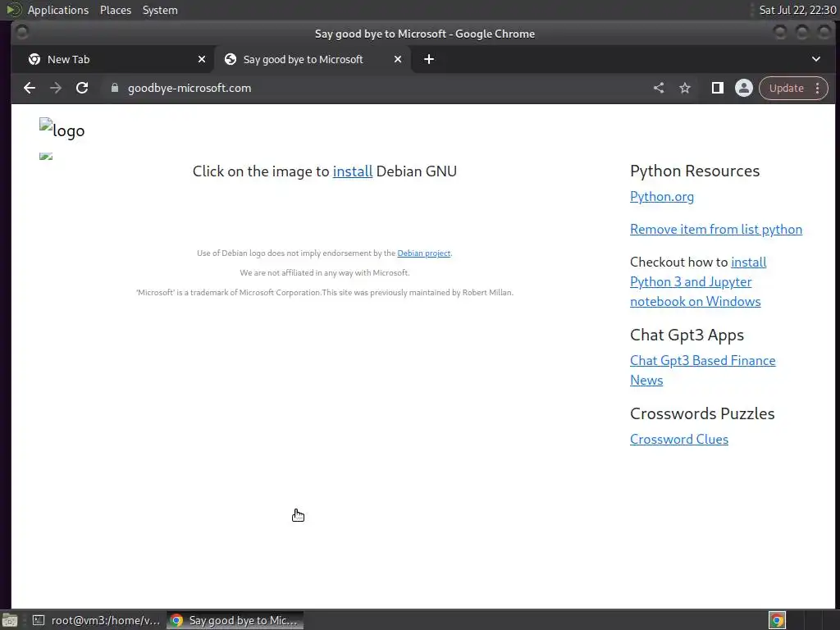This screenshot has height=630, width=840.
Task: Click the browser forward arrow
Action: [x=56, y=88]
